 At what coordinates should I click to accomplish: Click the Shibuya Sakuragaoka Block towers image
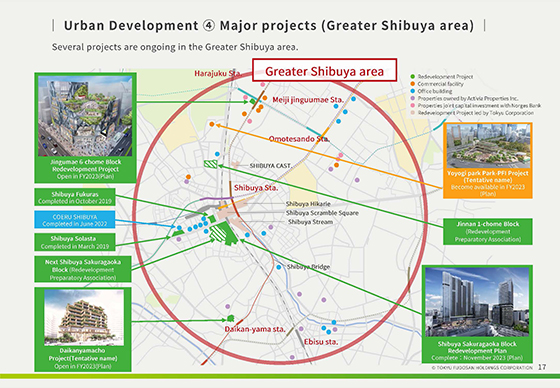477,302
